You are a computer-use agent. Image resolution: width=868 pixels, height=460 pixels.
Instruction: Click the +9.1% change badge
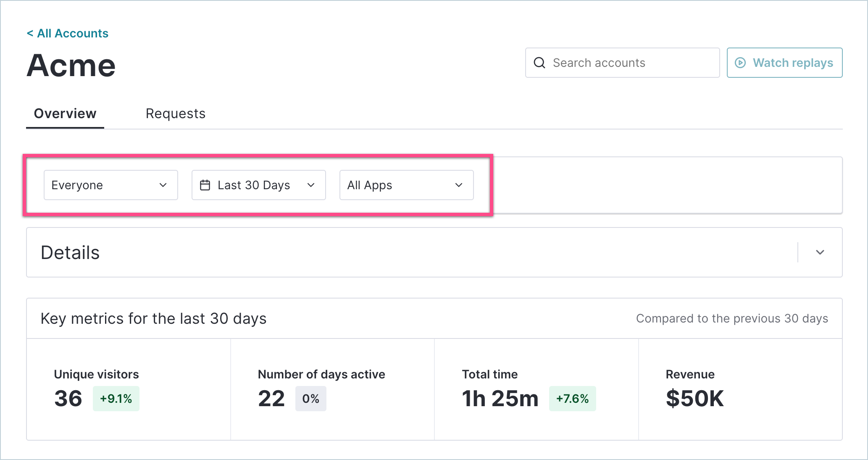tap(116, 399)
